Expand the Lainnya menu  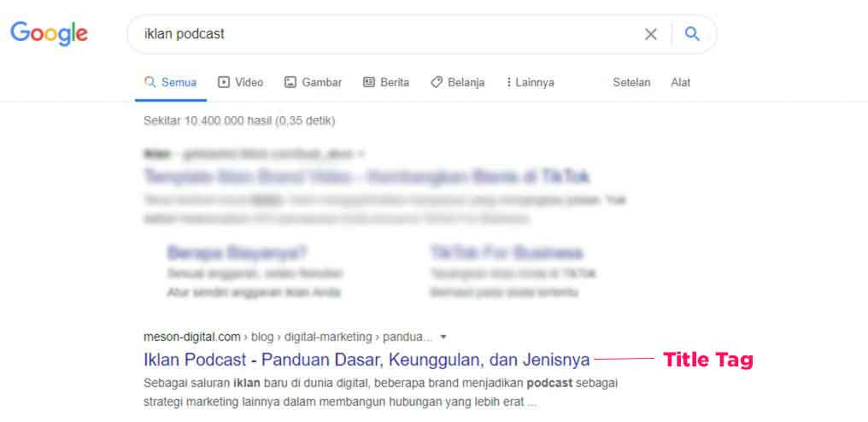click(x=531, y=83)
